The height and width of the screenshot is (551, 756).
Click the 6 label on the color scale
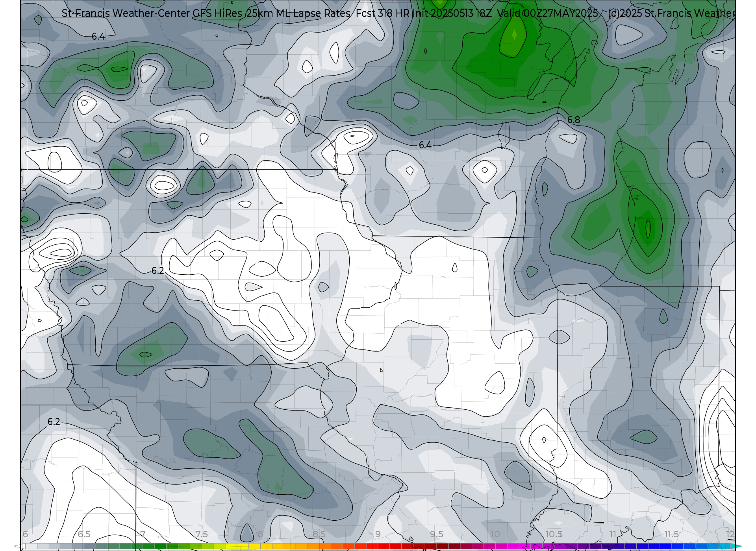pos(25,534)
